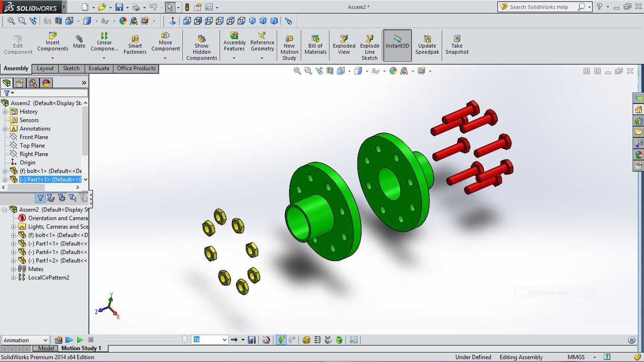Open Assembly Features tool

(x=234, y=42)
